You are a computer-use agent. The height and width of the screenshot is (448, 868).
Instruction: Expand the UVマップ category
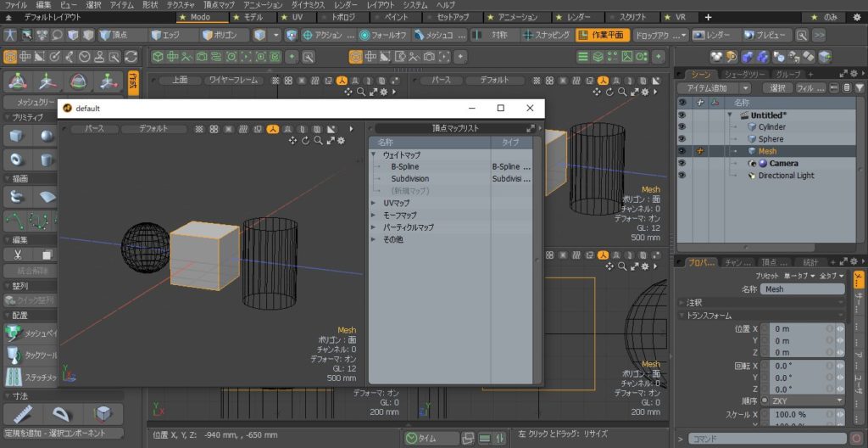point(374,204)
